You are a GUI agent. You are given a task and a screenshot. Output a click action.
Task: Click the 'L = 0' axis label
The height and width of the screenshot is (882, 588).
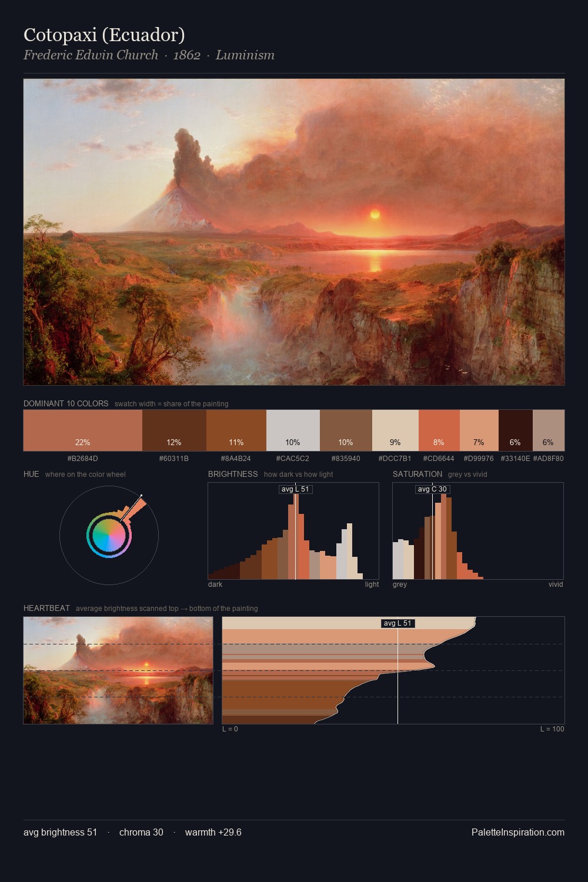[x=230, y=729]
